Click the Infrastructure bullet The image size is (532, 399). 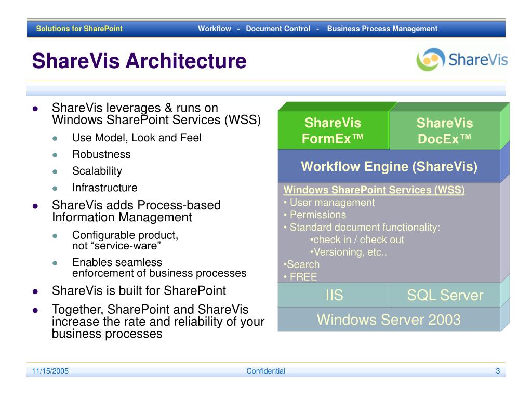tap(105, 188)
